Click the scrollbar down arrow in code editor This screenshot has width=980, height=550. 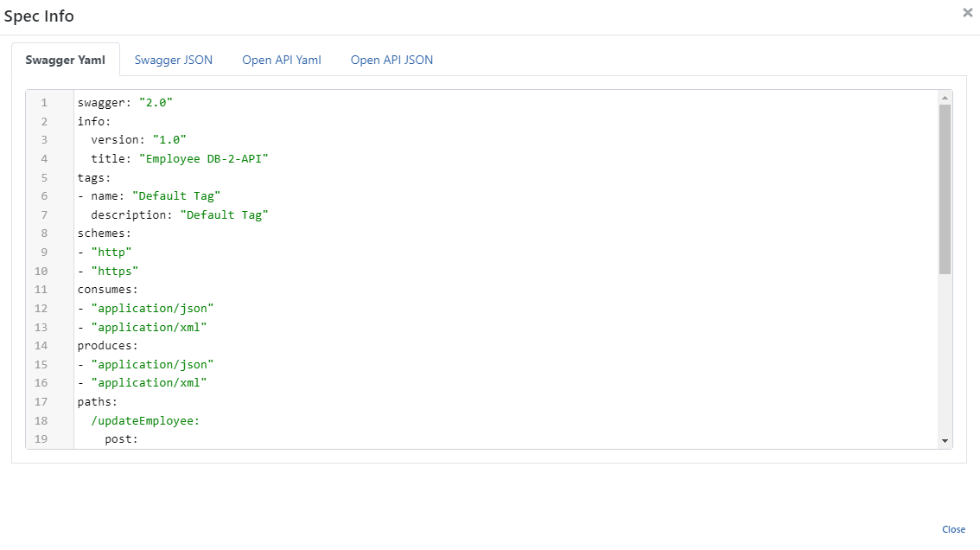(x=945, y=441)
